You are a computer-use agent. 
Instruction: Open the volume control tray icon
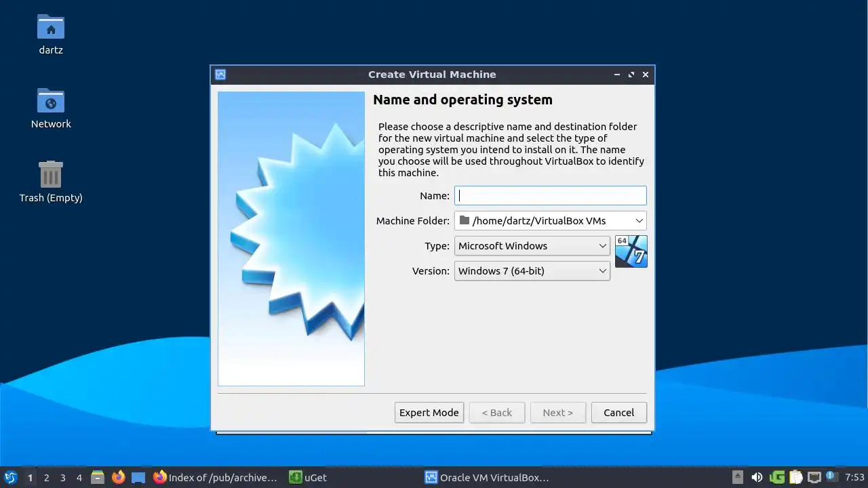pos(757,477)
